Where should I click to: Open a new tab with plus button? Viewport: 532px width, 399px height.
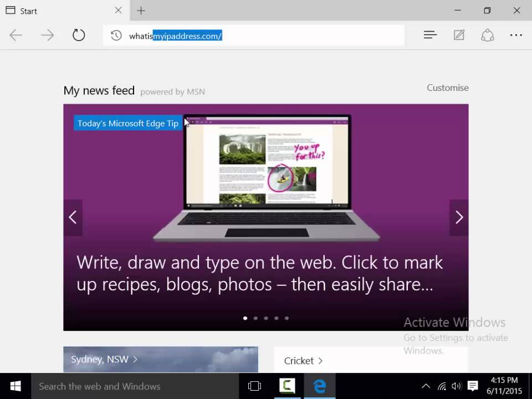click(141, 11)
